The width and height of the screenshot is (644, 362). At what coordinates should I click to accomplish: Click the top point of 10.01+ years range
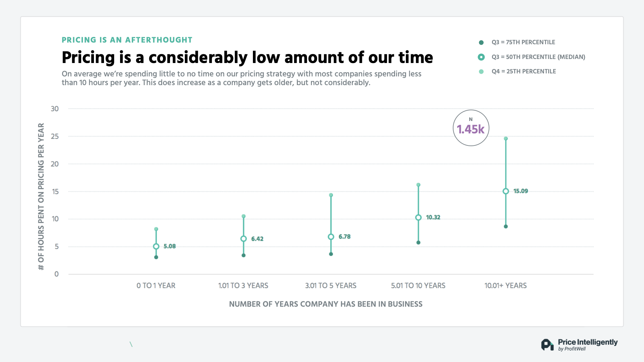pos(506,138)
